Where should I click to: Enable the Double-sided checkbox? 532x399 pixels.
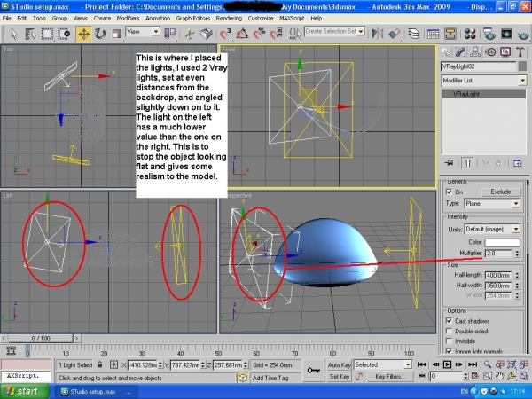point(449,331)
